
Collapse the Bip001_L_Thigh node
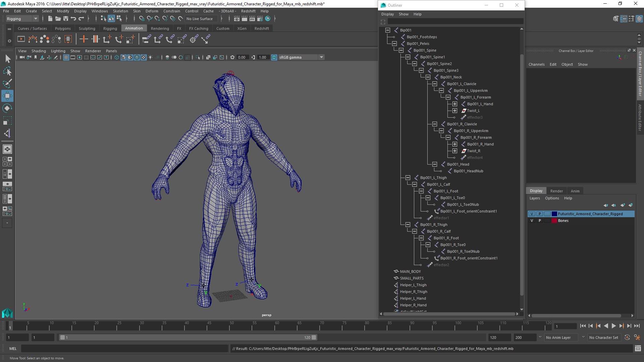tap(408, 178)
